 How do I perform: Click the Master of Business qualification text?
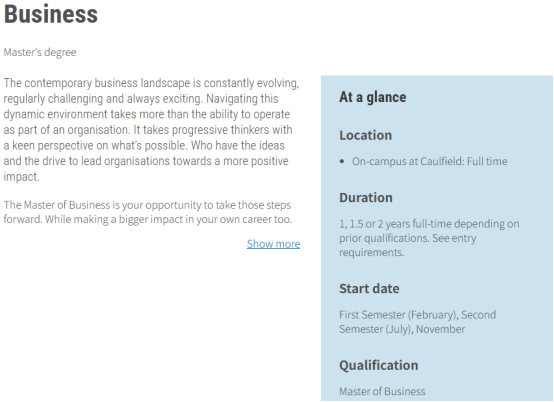pos(382,391)
